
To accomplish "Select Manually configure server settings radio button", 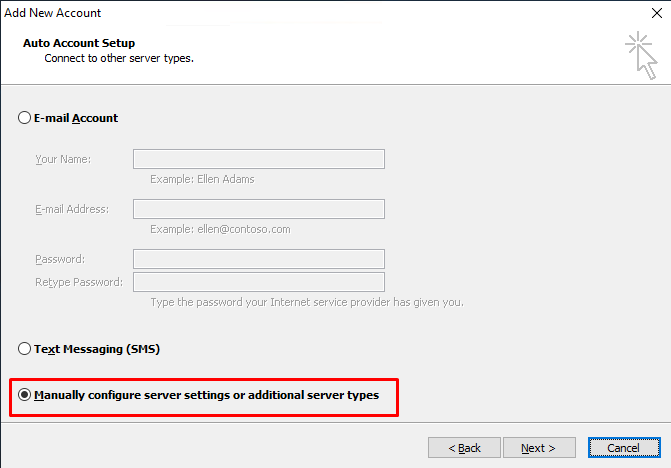I will 24,394.
